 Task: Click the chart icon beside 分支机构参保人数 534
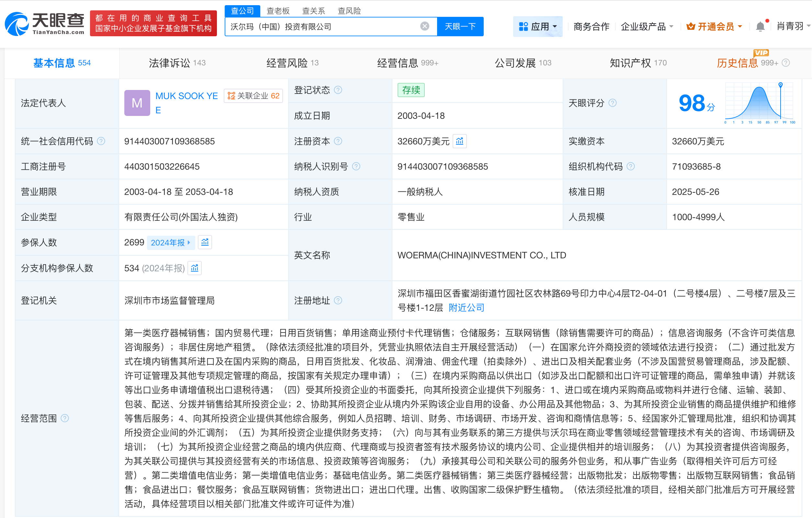pos(195,268)
